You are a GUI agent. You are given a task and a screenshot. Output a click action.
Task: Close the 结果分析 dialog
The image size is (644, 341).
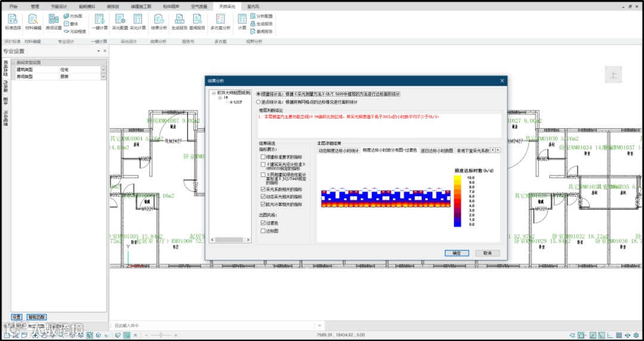click(502, 81)
